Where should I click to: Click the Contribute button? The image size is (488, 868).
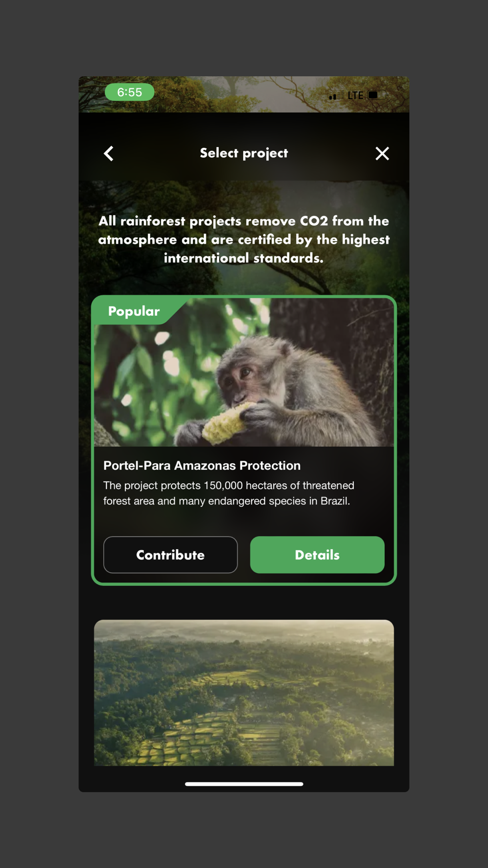[170, 555]
